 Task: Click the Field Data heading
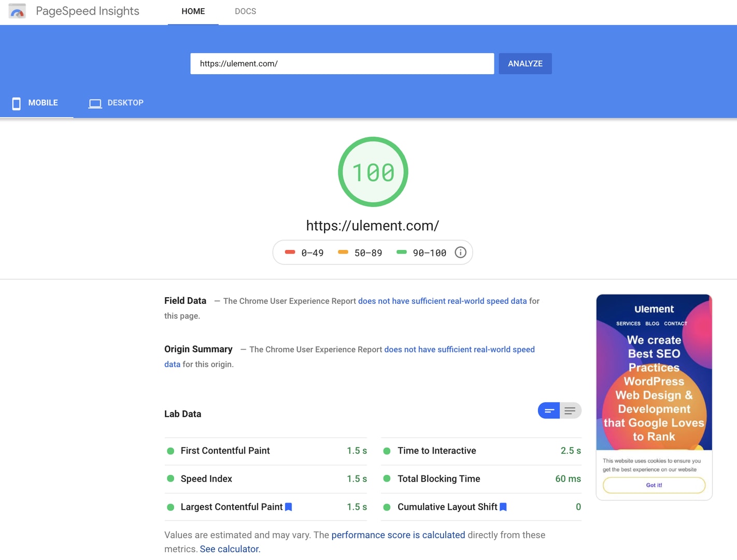click(x=185, y=301)
